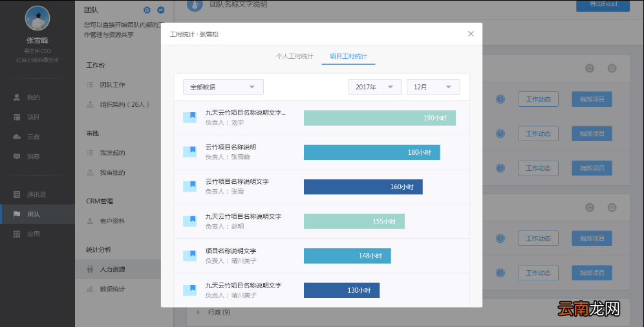Click the 180小时 progress bar
This screenshot has height=327, width=644.
point(372,152)
